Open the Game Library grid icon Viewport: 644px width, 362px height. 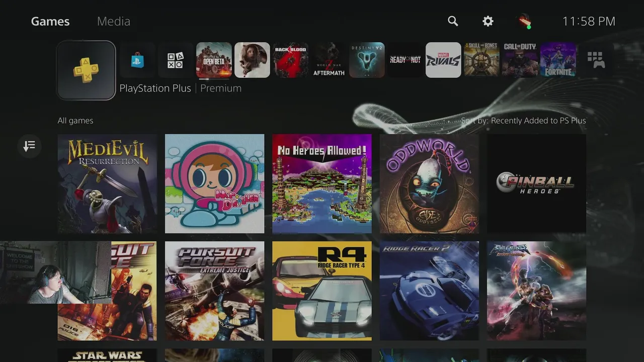tap(596, 60)
